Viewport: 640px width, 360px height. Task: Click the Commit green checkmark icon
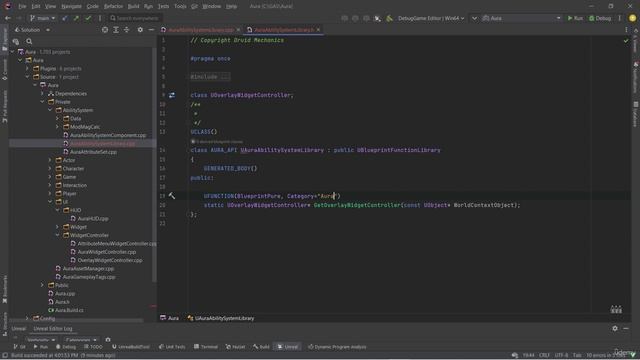[x=88, y=18]
